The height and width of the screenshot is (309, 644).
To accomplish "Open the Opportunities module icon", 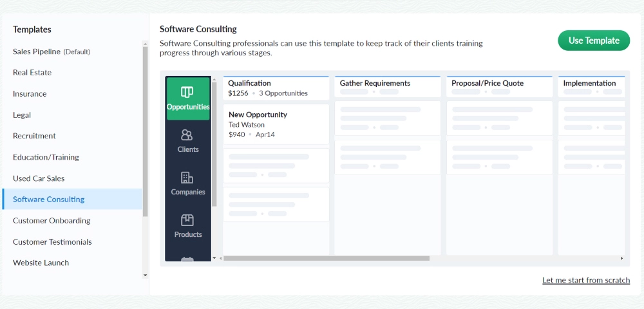I will [x=187, y=98].
